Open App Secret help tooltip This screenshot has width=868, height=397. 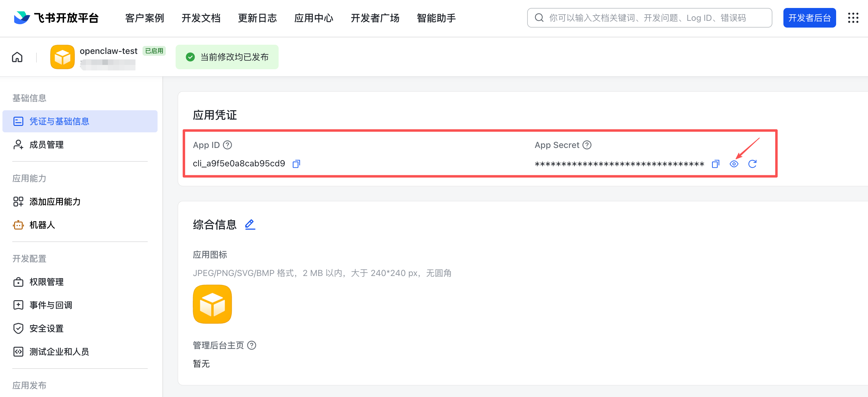pos(587,145)
